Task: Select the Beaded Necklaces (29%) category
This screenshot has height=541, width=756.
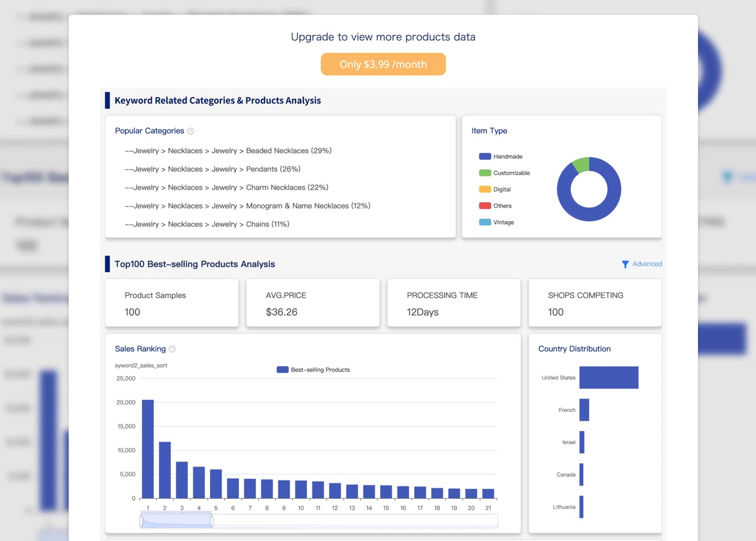Action: pyautogui.click(x=228, y=151)
